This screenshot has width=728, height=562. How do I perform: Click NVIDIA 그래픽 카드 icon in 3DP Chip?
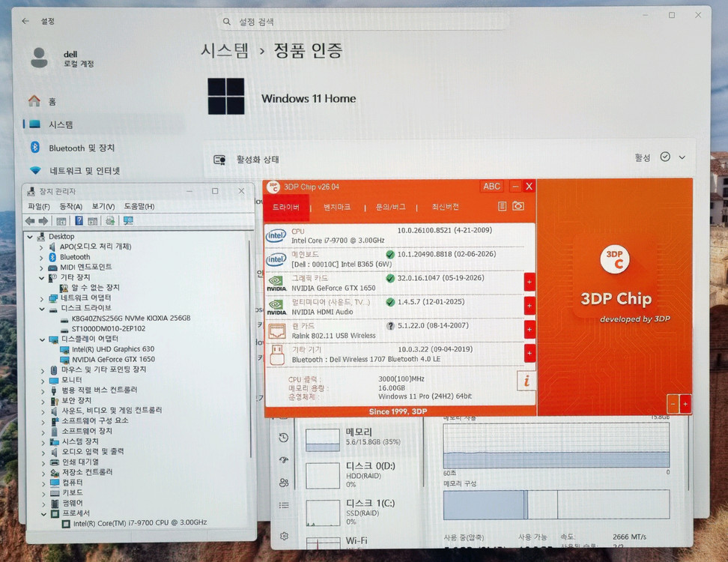tap(276, 282)
